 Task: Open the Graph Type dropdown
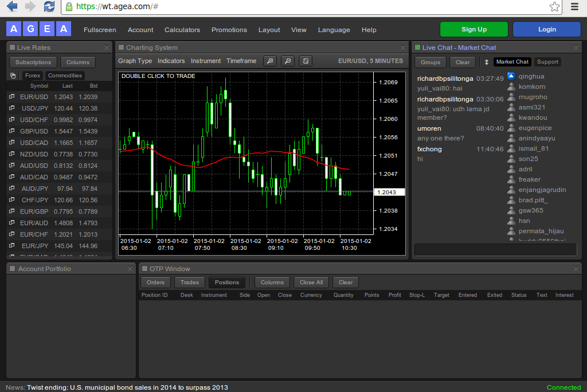135,60
